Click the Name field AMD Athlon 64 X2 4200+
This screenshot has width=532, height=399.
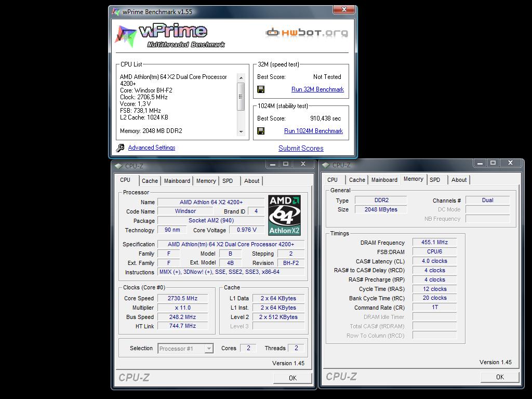[211, 202]
